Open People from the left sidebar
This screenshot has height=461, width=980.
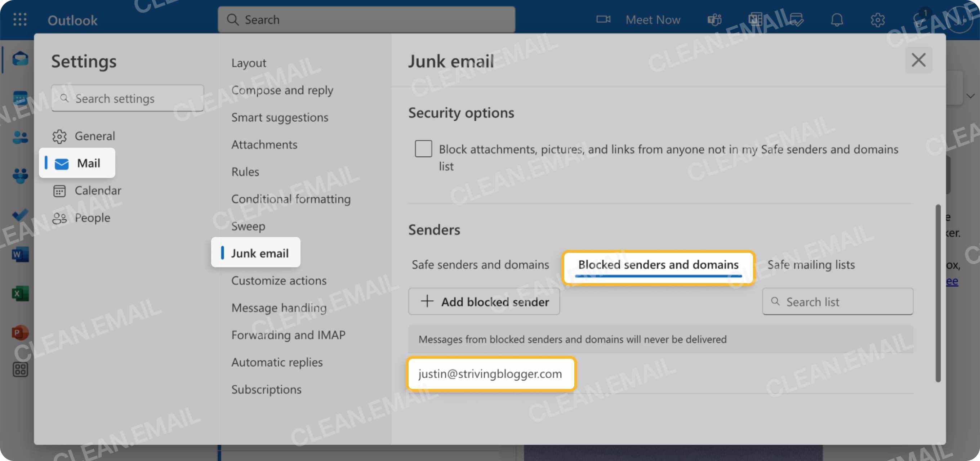click(20, 137)
